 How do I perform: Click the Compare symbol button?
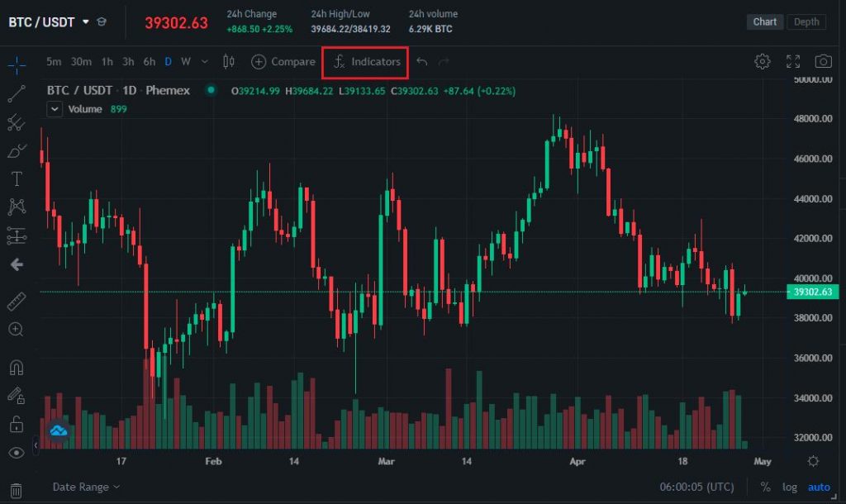[283, 62]
